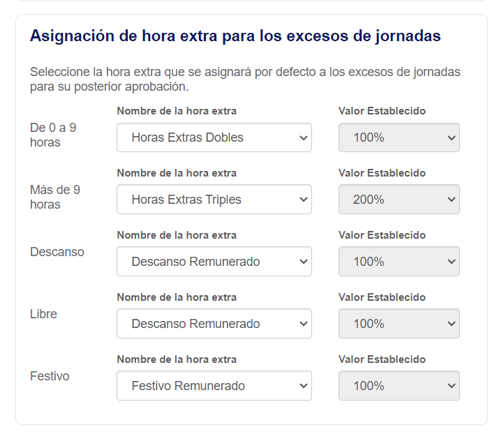
Task: Expand the Descanso row Valor Establecido dropdown
Action: 399,262
